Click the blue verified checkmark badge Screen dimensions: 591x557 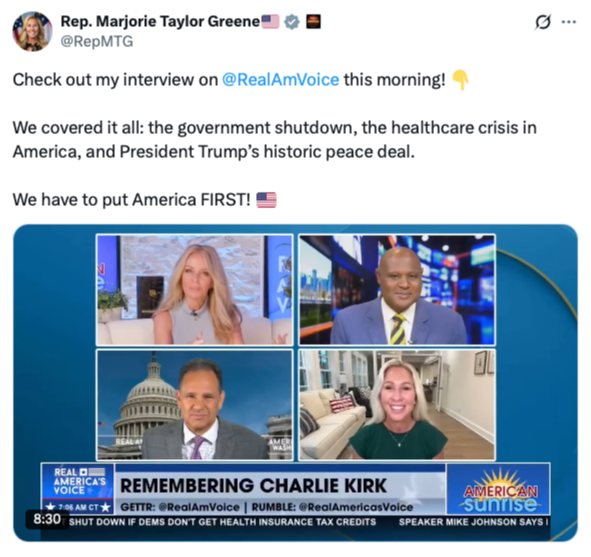pos(292,21)
